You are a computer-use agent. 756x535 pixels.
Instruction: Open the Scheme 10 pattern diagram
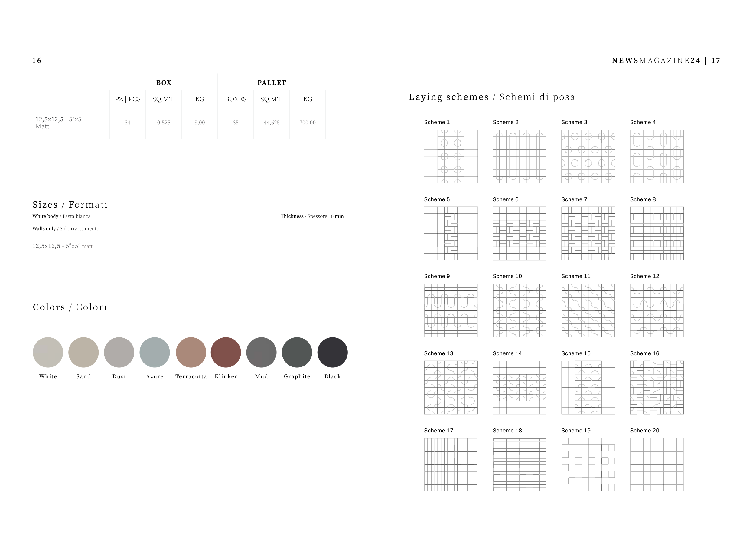click(x=519, y=310)
